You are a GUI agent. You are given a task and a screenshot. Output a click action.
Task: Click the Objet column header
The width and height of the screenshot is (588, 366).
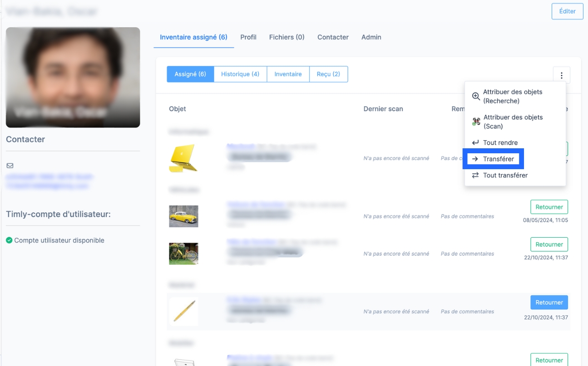(x=178, y=109)
